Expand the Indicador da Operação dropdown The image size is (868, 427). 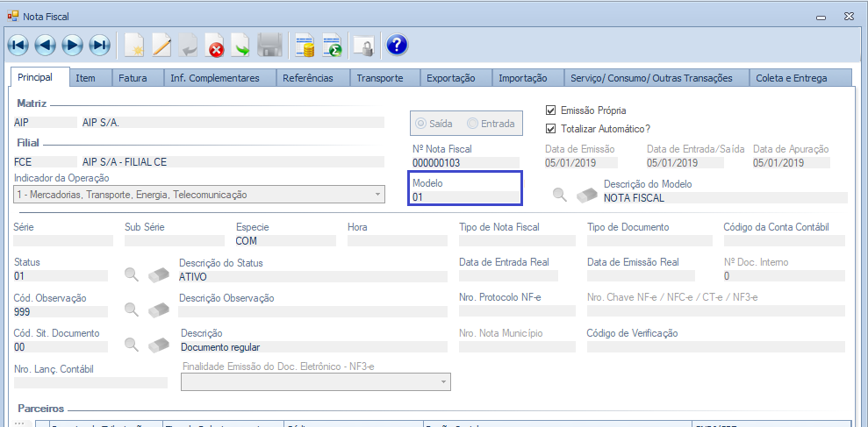click(x=377, y=195)
